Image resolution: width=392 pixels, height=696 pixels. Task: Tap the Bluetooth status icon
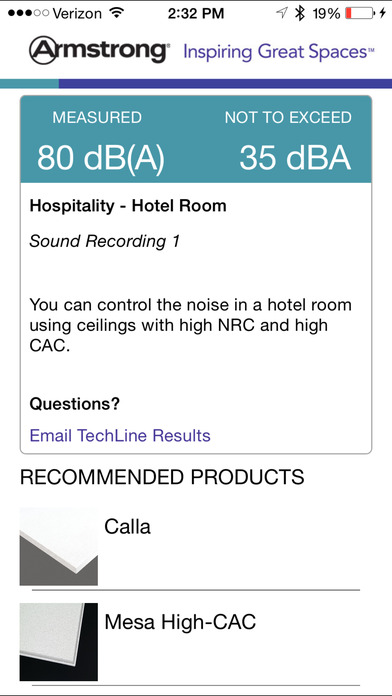pos(301,13)
